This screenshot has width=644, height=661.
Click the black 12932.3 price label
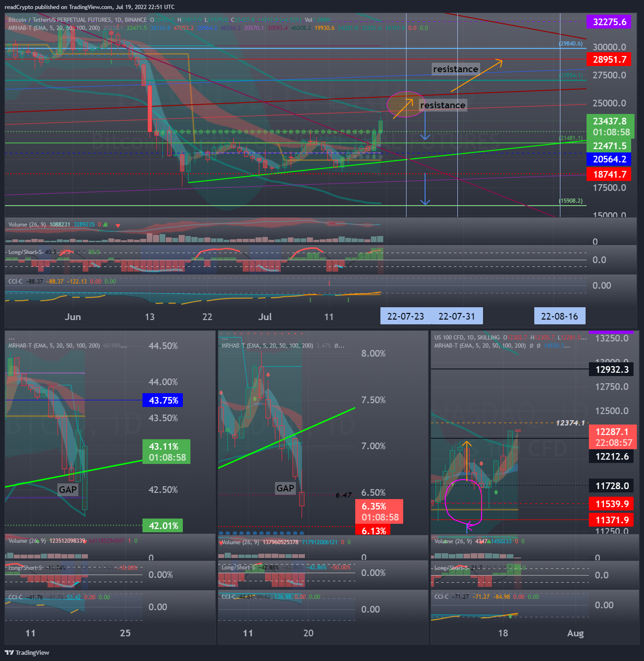(612, 369)
